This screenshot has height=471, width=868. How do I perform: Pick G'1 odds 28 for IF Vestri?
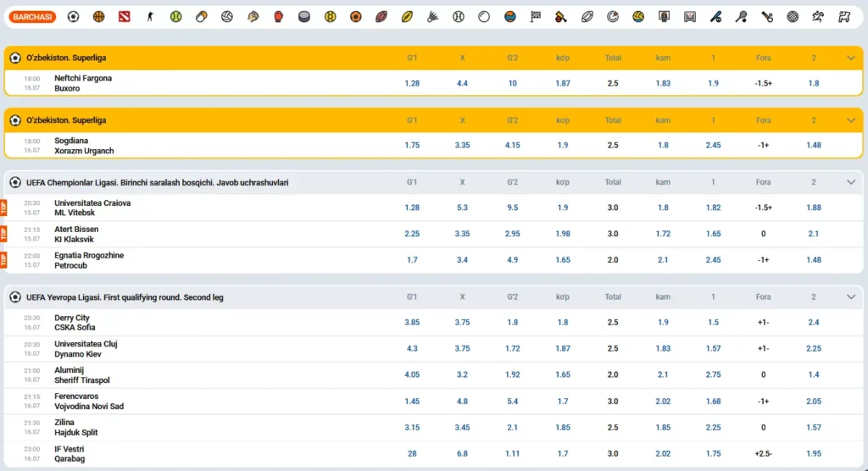412,454
